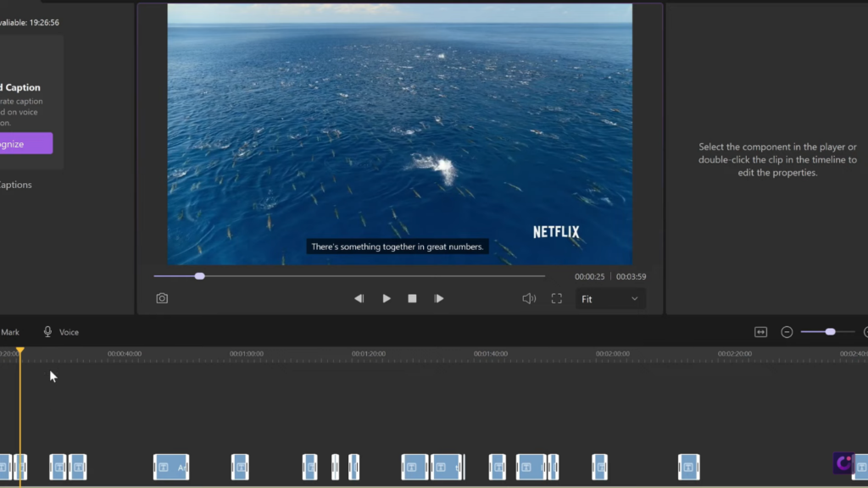Screen dimensions: 868x488
Task: Click the 00:01:40:00 timeline ruler label
Action: [491, 353]
